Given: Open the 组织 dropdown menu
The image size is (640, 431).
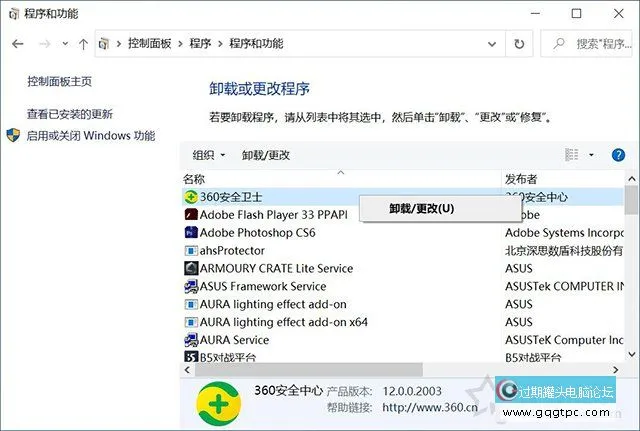Looking at the screenshot, I should point(209,155).
